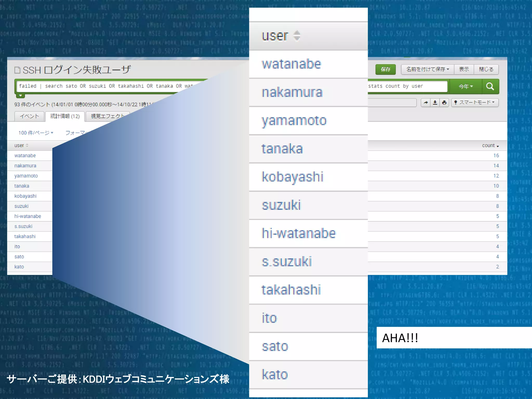Click suzuki in the small results table
This screenshot has height=399, width=532.
pos(21,206)
